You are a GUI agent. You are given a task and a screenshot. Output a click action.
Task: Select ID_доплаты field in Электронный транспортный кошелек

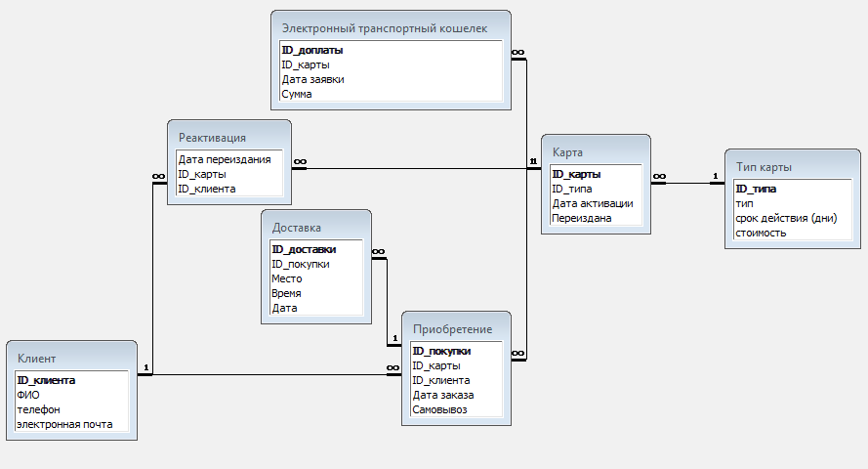[x=312, y=50]
